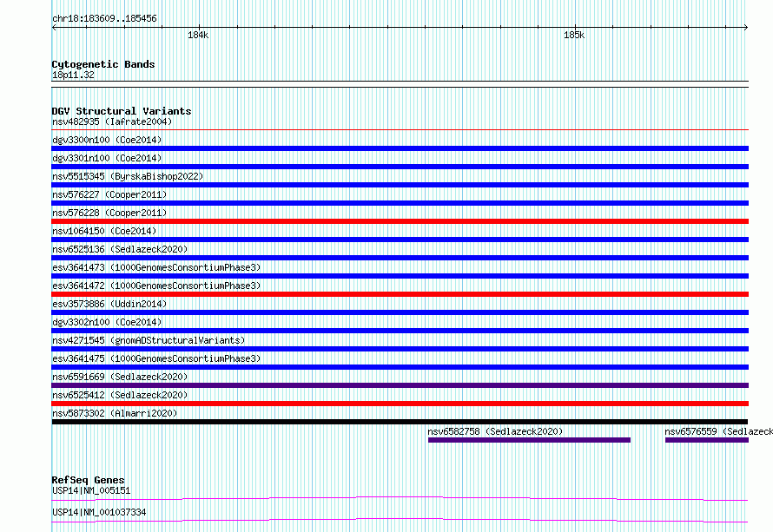
Task: Click the dgv3302n100 (Coe2014) label
Action: click(x=107, y=322)
